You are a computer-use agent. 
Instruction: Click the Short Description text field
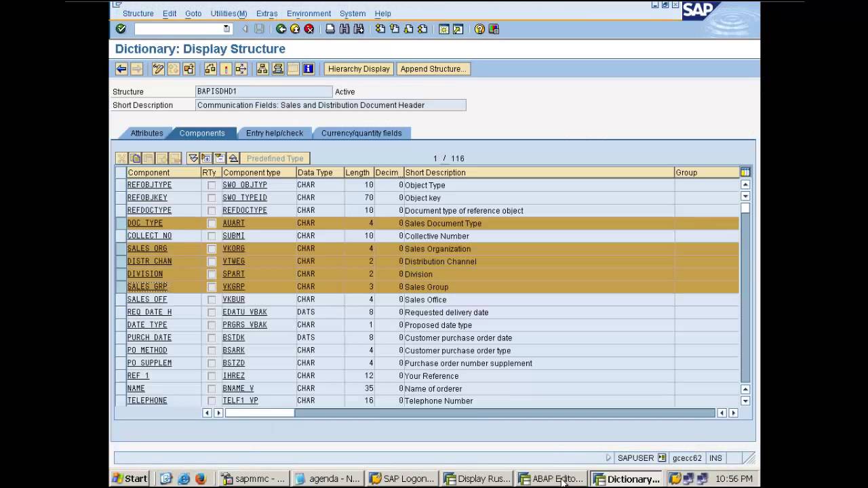tap(330, 105)
